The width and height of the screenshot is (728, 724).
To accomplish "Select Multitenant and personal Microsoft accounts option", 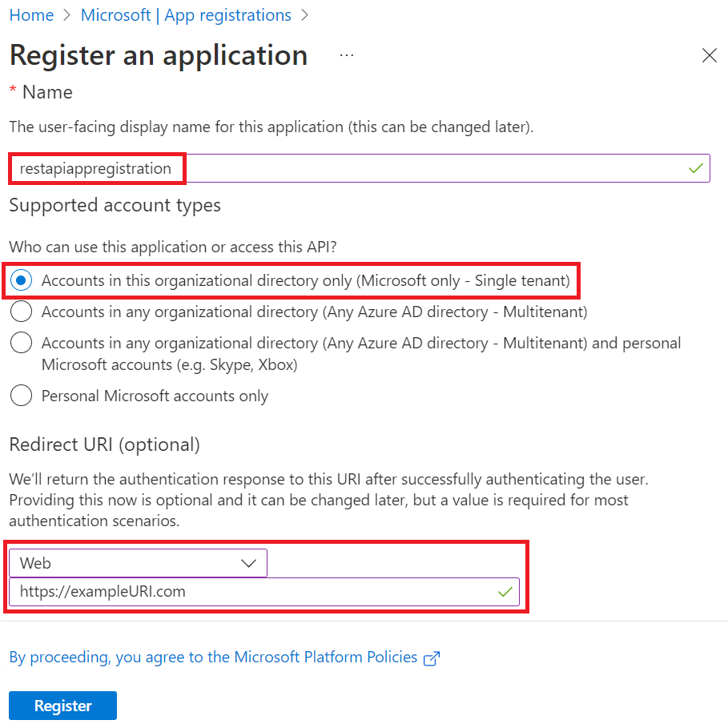I will pos(22,343).
